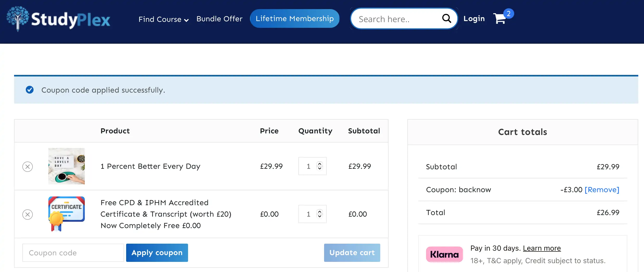
Task: Click the StudyPlex tree logo
Action: click(x=18, y=18)
